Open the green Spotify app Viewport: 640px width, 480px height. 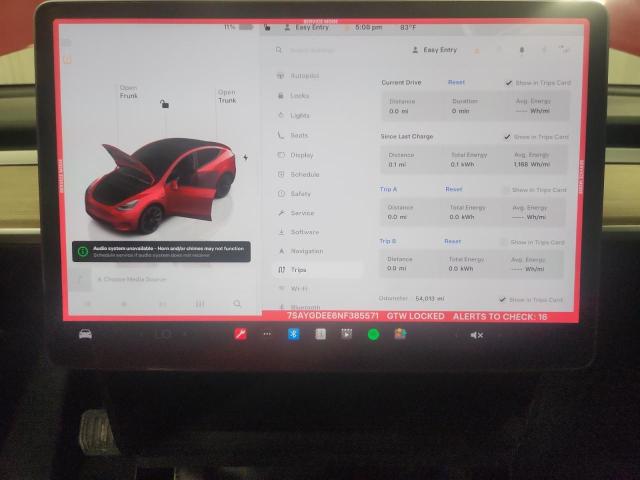coord(373,335)
